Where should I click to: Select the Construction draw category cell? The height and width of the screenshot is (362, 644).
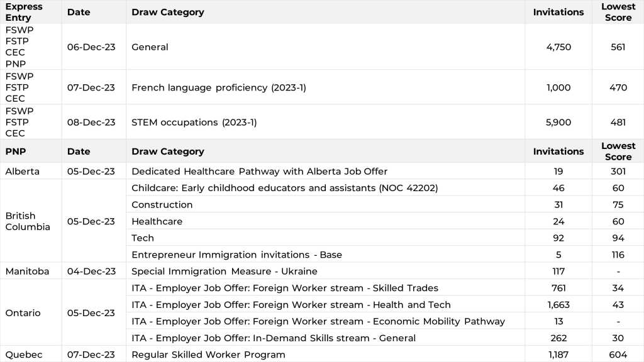coord(162,205)
